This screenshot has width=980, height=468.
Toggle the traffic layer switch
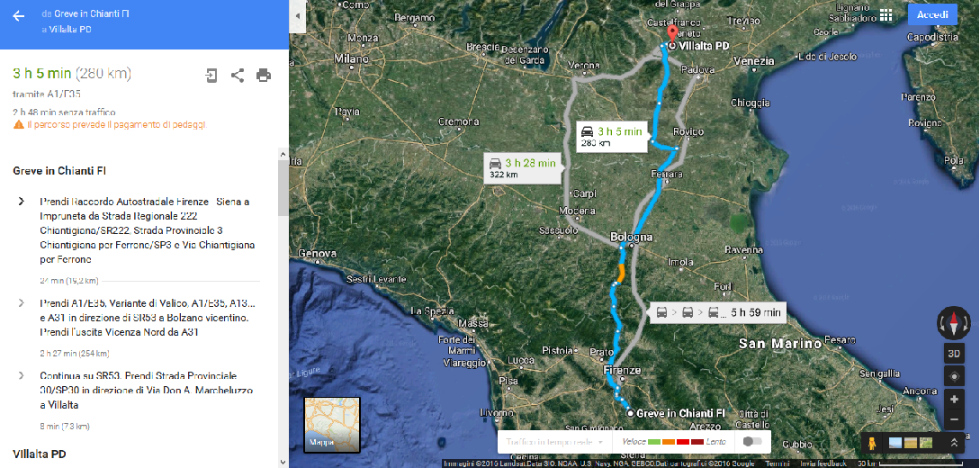coord(753,442)
